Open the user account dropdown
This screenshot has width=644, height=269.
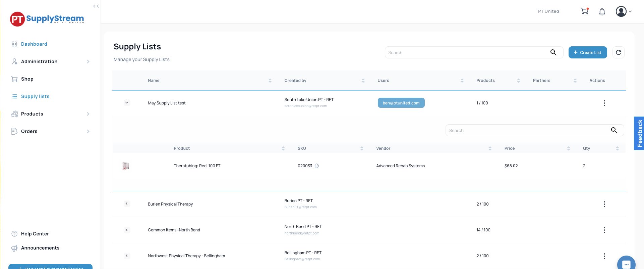624,11
